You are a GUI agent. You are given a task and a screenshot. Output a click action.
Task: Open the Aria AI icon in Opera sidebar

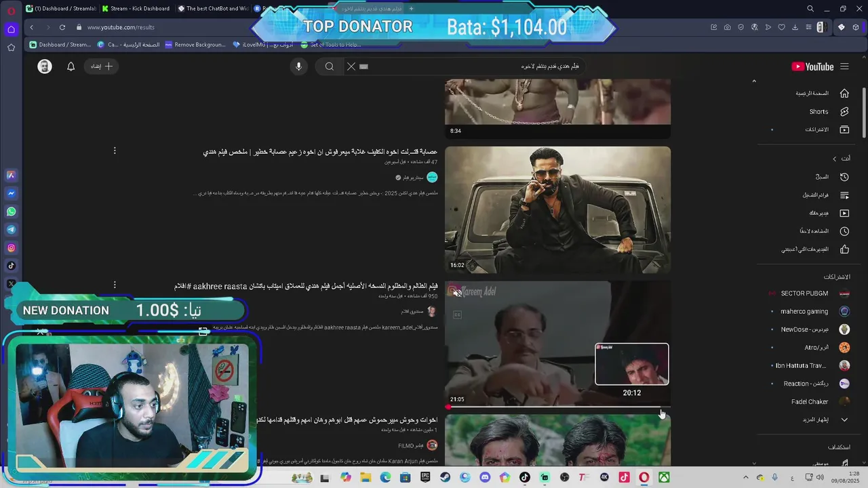[11, 175]
